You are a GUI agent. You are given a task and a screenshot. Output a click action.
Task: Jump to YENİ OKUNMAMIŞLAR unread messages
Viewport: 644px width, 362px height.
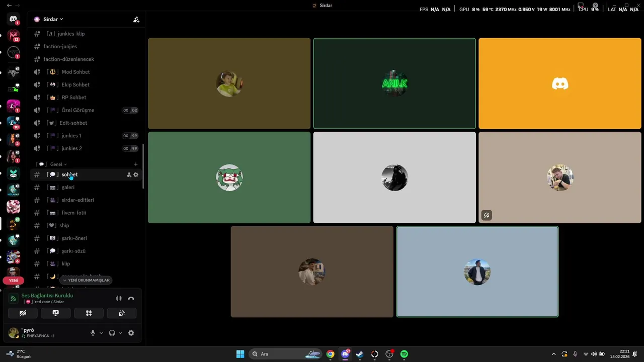pyautogui.click(x=86, y=280)
